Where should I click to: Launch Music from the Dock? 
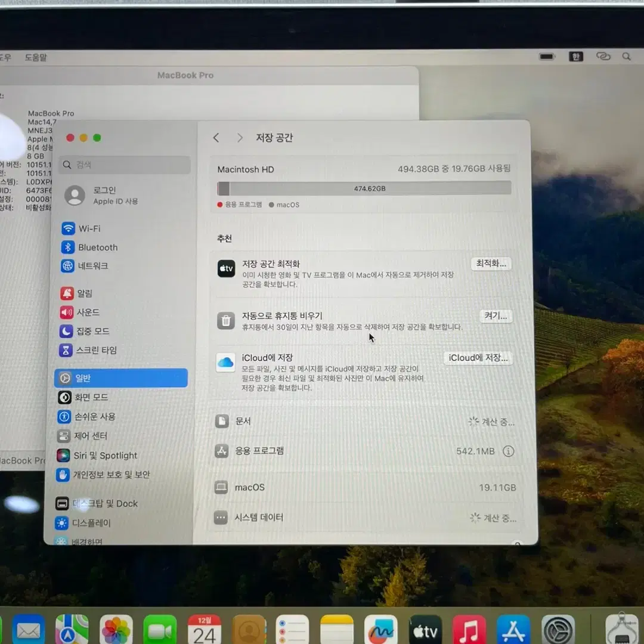(x=469, y=630)
